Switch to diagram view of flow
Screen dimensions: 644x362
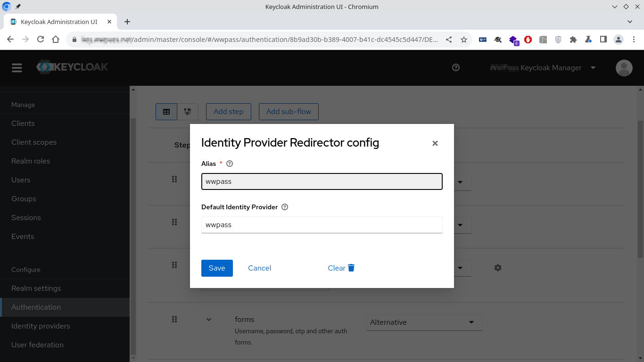click(188, 112)
